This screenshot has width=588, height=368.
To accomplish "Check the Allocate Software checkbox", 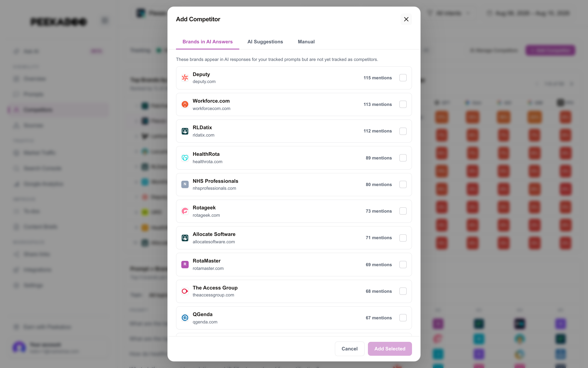I will (x=403, y=238).
